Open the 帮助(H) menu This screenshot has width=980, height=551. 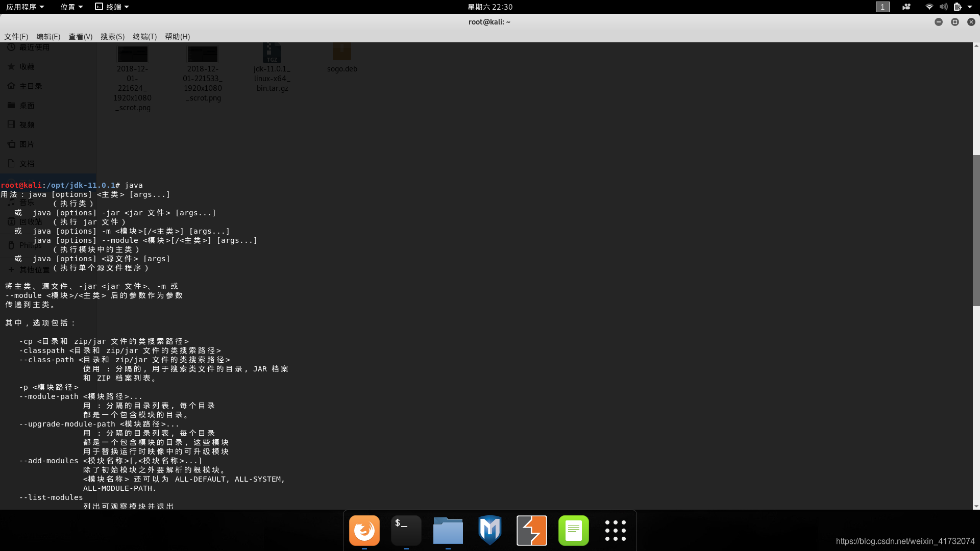177,36
